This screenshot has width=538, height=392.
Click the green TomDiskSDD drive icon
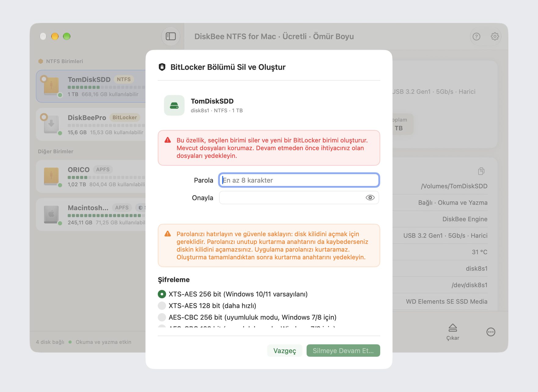coord(174,105)
